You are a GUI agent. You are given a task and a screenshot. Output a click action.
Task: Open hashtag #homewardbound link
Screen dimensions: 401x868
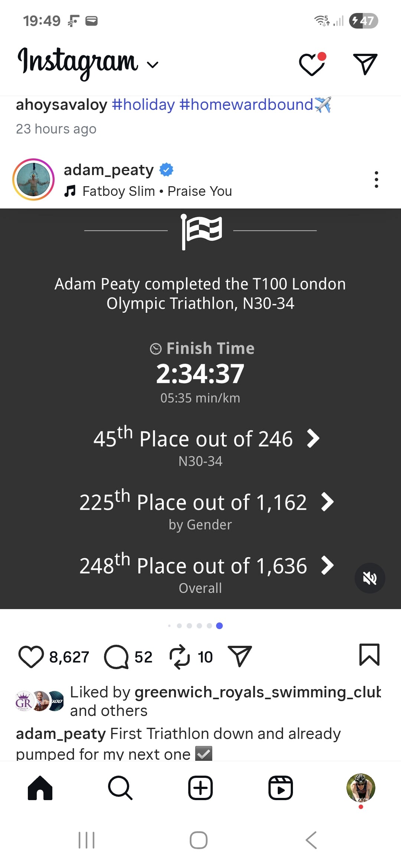247,105
